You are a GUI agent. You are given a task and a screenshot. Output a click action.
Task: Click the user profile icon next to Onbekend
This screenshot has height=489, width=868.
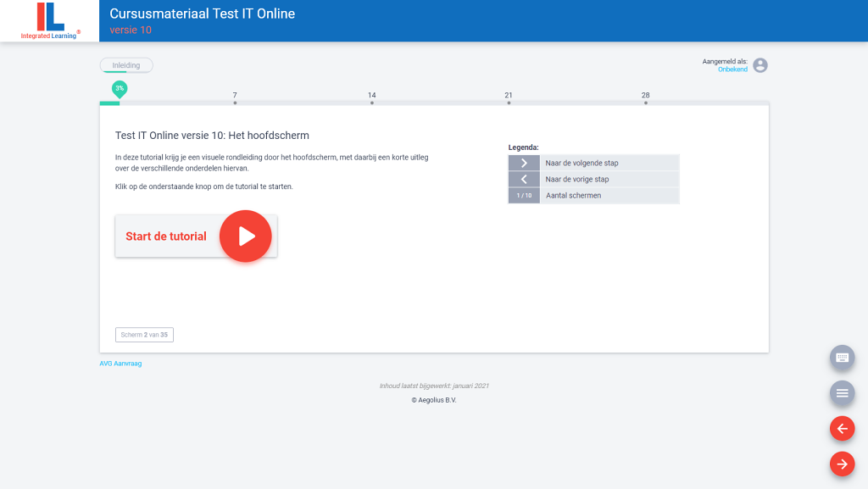759,64
